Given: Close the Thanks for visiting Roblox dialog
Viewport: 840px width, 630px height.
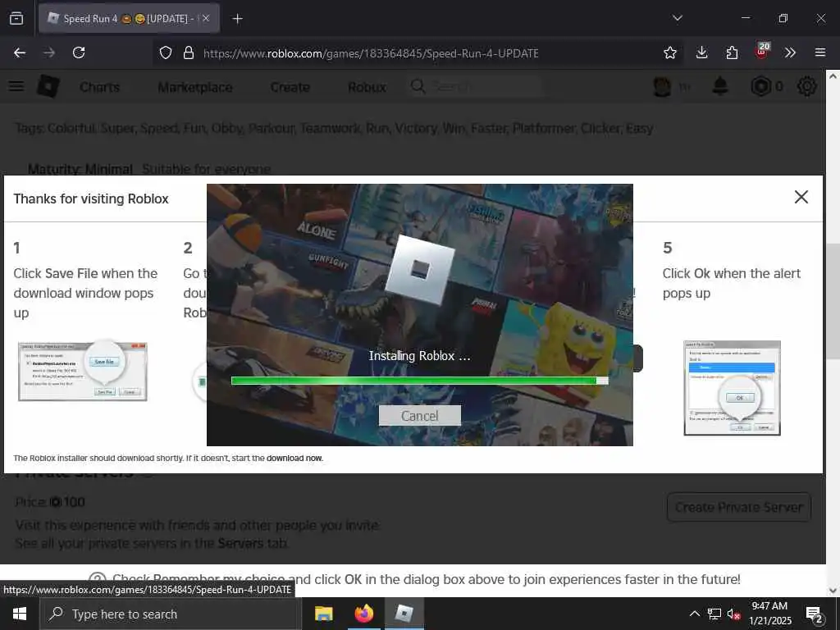Looking at the screenshot, I should tap(801, 197).
